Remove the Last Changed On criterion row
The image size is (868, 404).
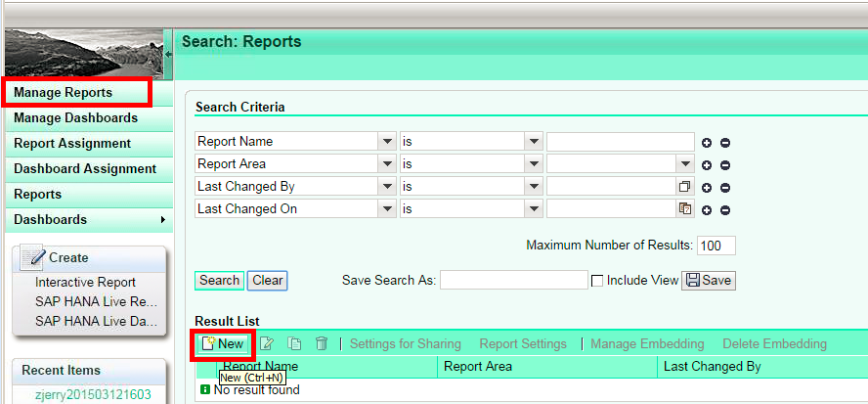click(725, 210)
